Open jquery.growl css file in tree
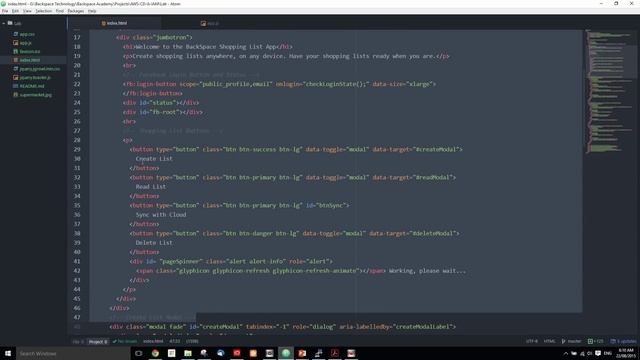The height and width of the screenshot is (360, 640). (x=40, y=69)
